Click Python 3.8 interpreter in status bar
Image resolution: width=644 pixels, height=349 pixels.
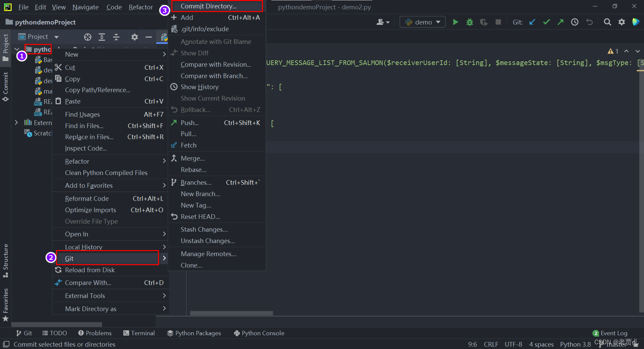(x=575, y=344)
